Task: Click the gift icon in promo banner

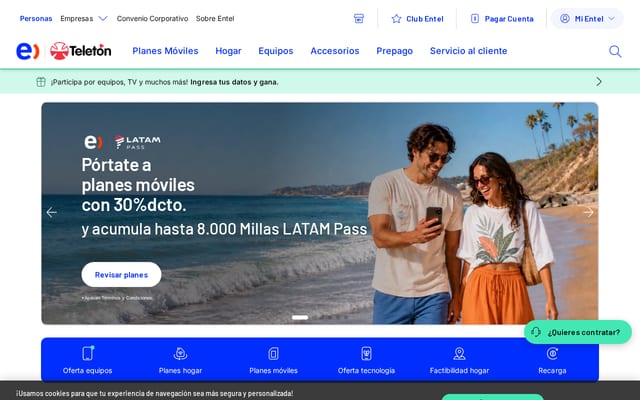Action: 41,82
